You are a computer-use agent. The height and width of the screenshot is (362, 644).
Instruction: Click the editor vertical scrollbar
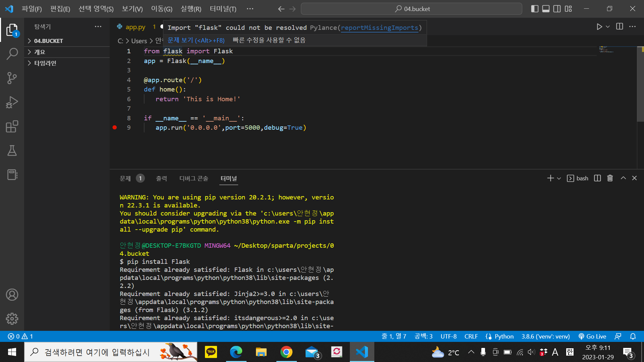(640, 84)
